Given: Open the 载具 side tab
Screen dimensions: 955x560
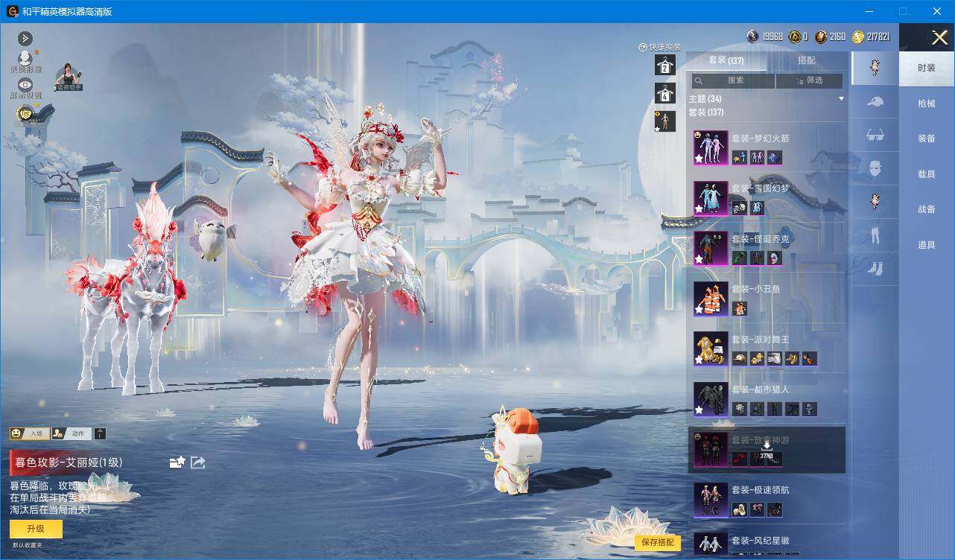Looking at the screenshot, I should tap(927, 174).
